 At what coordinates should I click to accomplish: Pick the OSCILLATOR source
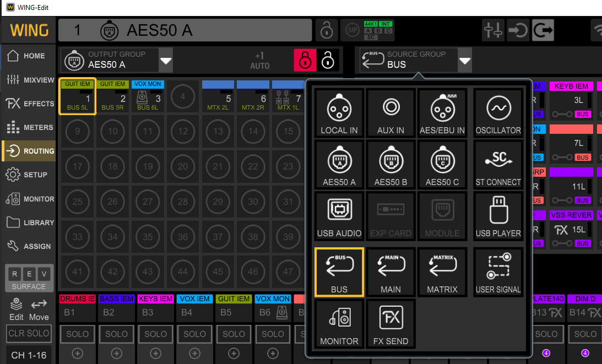498,113
